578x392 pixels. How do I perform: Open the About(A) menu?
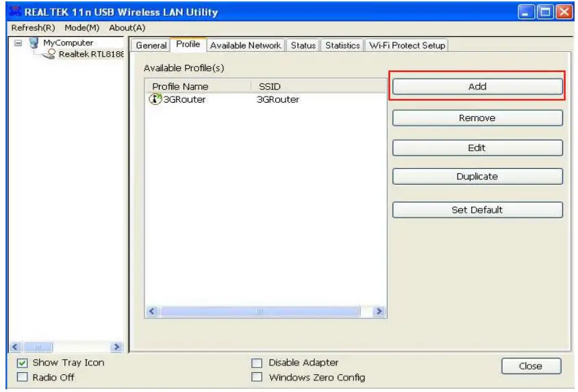127,27
